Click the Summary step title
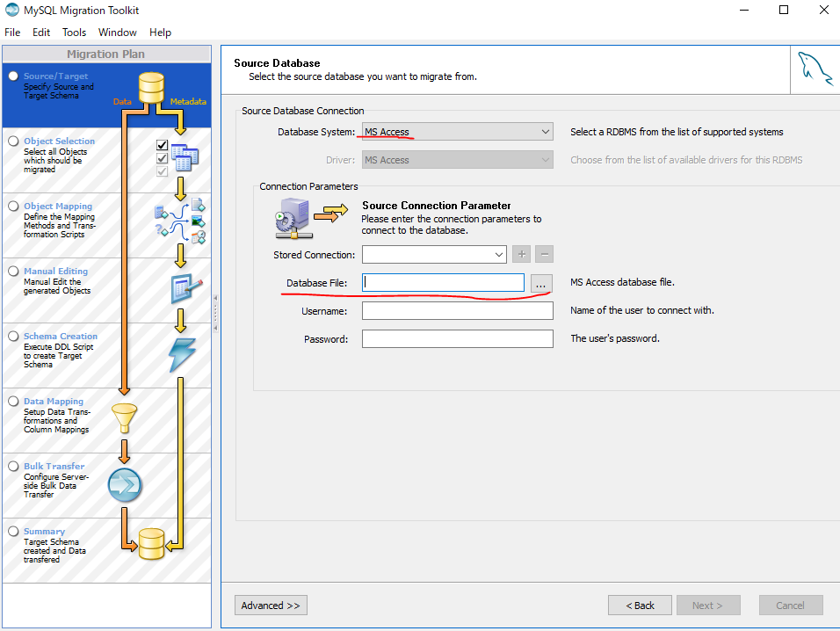This screenshot has width=840, height=631. (45, 531)
